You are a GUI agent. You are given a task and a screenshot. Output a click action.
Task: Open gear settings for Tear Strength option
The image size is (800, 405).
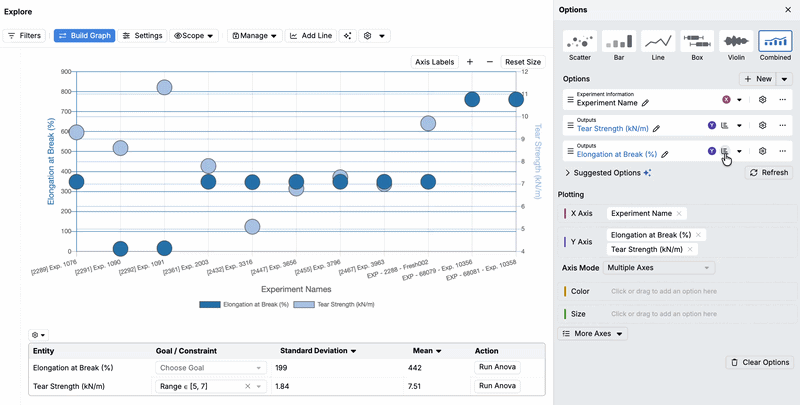click(762, 126)
